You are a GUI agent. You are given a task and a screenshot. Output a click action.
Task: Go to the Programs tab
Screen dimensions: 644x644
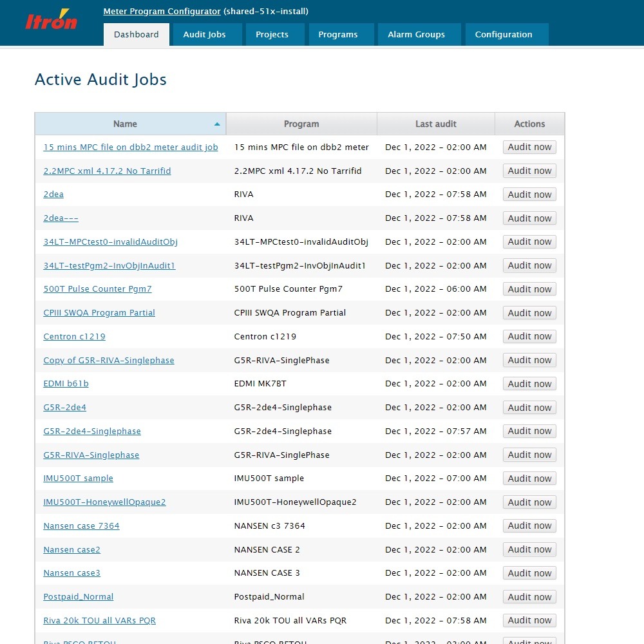(337, 35)
